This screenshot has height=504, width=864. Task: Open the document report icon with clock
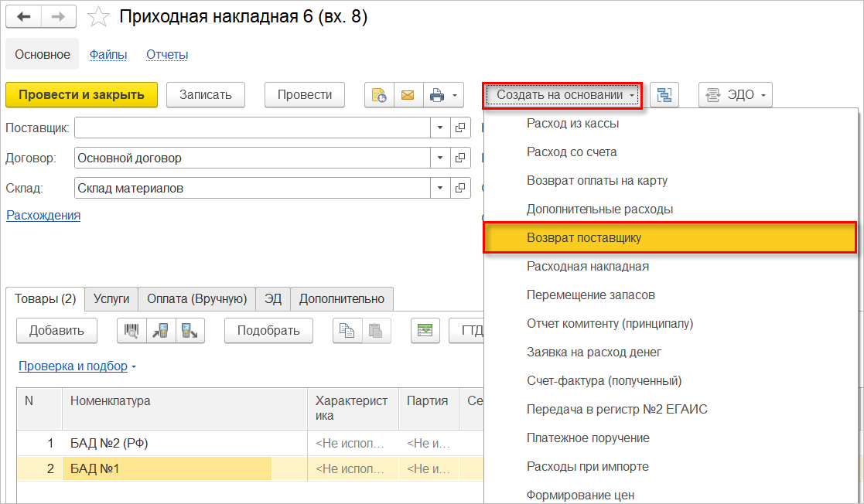[379, 95]
